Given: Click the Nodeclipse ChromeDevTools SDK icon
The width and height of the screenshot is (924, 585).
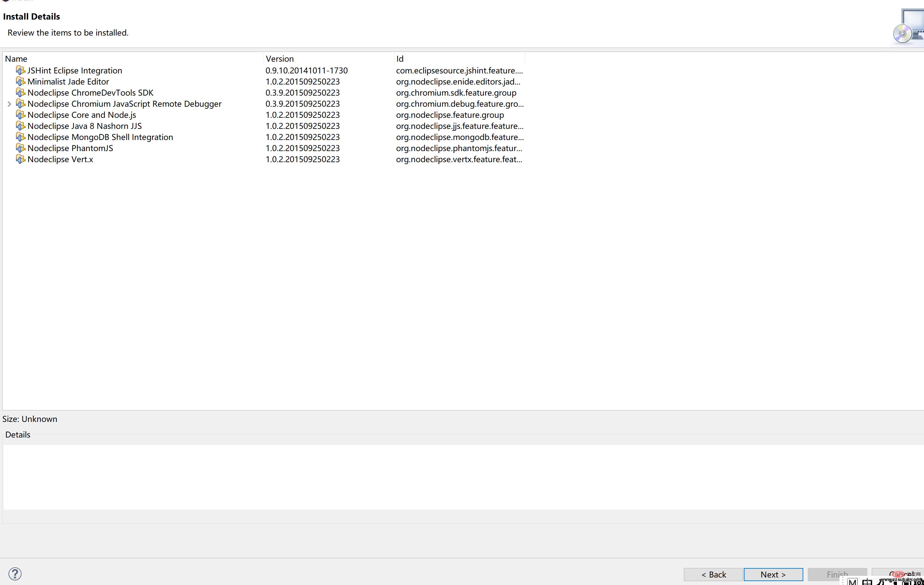Looking at the screenshot, I should (20, 92).
